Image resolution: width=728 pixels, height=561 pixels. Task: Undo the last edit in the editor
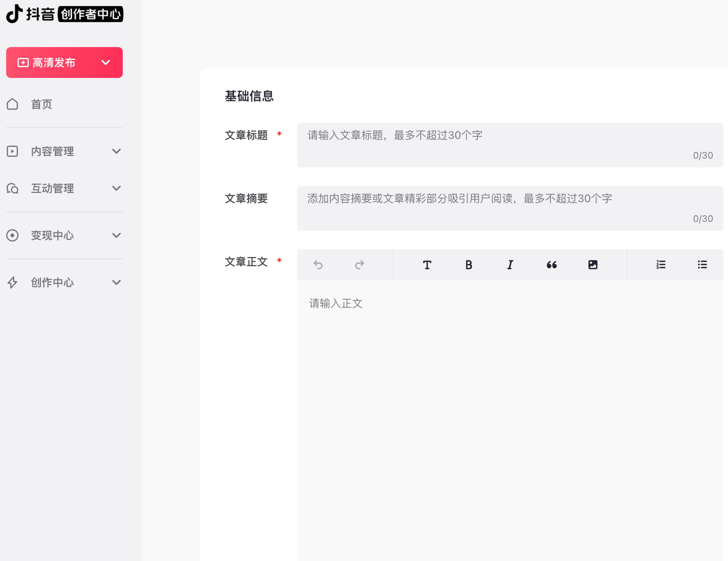click(x=318, y=265)
